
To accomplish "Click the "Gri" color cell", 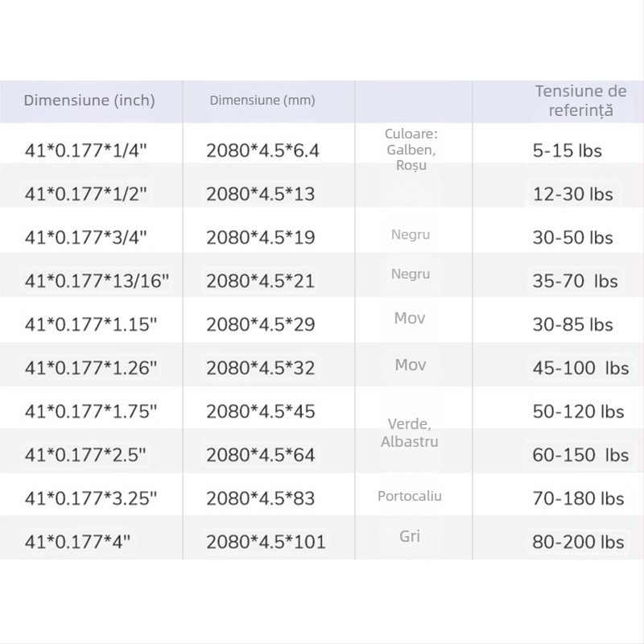I will (410, 536).
